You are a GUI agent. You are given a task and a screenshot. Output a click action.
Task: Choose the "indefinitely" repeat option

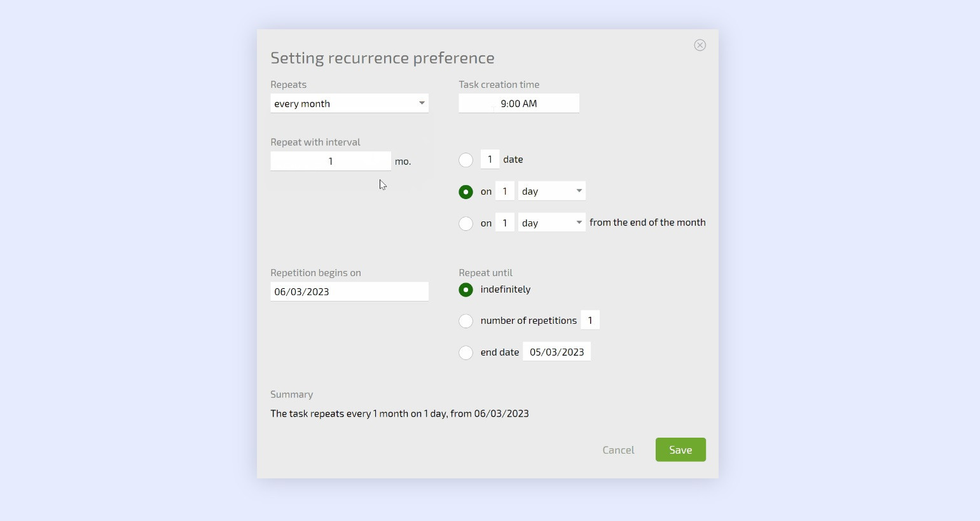pos(466,290)
